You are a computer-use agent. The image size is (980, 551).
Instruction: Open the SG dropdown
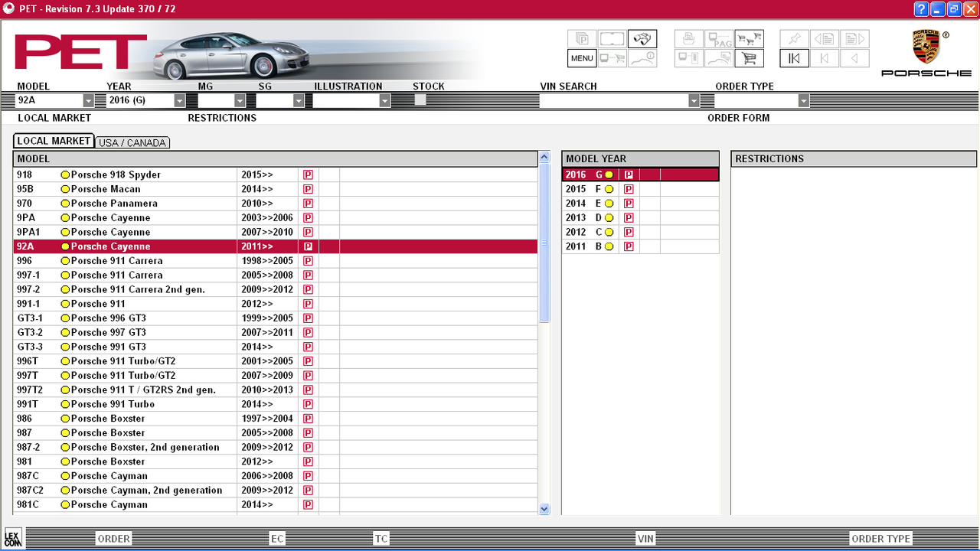pyautogui.click(x=299, y=100)
